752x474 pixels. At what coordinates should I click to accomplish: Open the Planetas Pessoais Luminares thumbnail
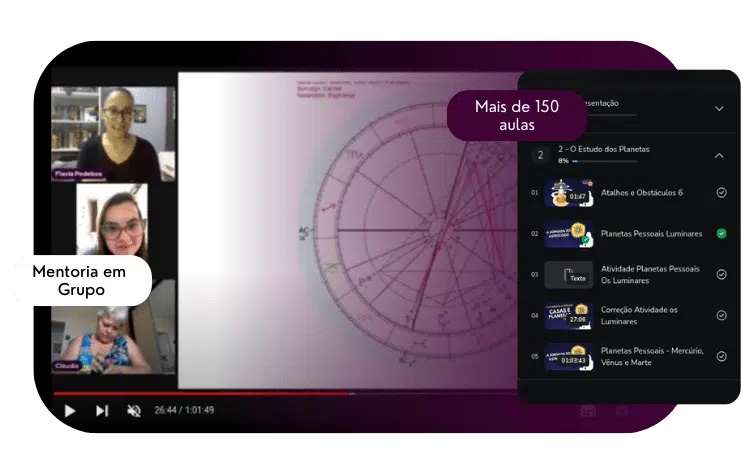569,234
